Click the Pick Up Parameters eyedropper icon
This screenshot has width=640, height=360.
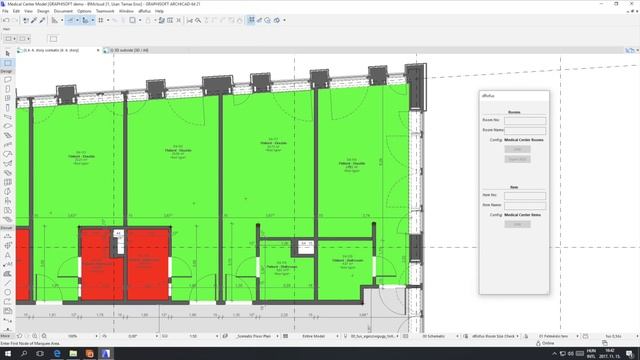coord(34,20)
